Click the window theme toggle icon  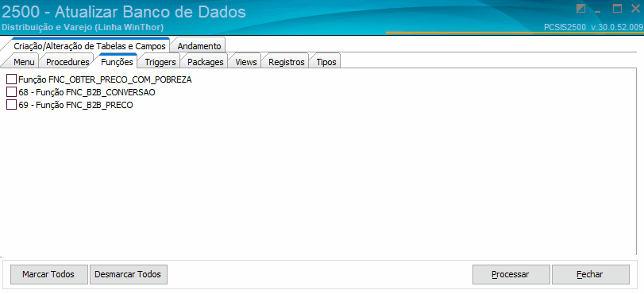click(x=580, y=8)
